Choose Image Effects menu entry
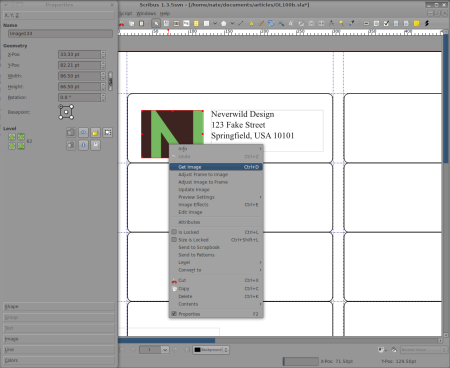The image size is (450, 368). 216,205
